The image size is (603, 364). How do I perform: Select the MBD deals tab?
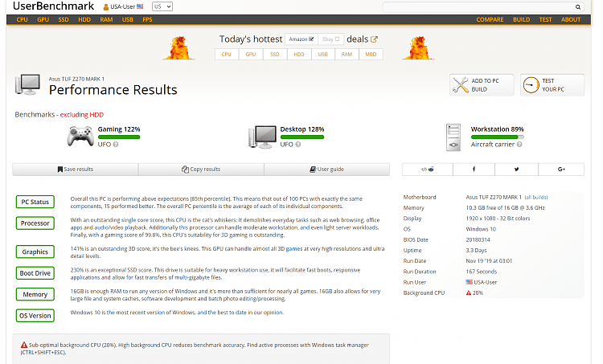pyautogui.click(x=371, y=55)
